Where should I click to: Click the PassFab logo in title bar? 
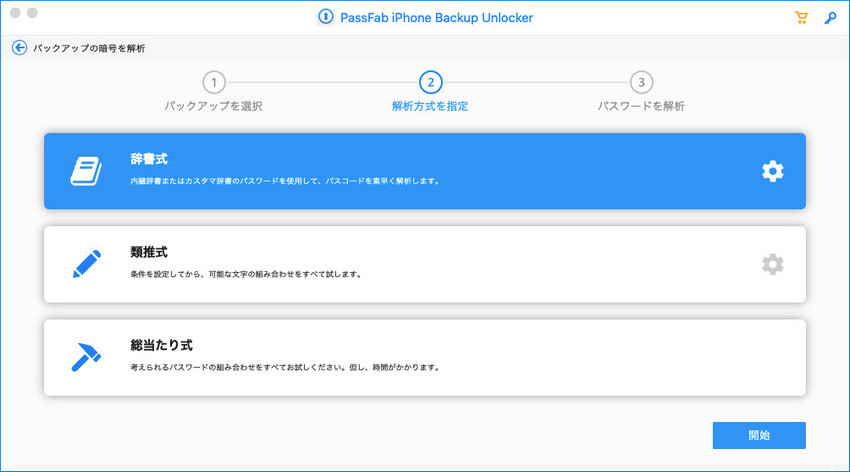[x=324, y=17]
